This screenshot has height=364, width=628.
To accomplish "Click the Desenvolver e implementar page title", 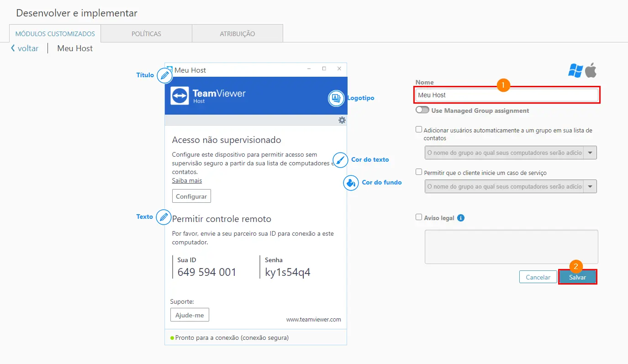I will tap(77, 13).
